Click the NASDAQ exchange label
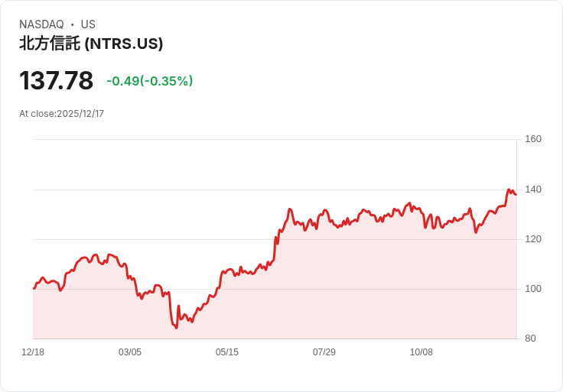Screen dimensions: 563x392 click(41, 24)
